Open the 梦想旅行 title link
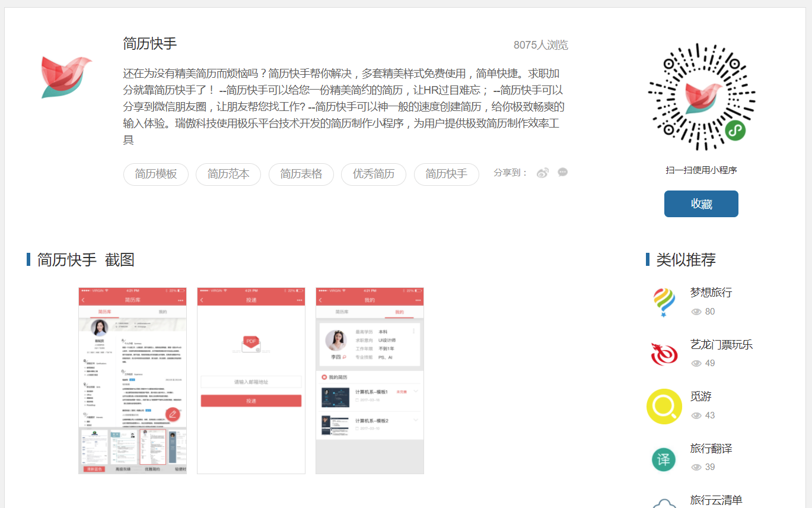The width and height of the screenshot is (812, 508). pos(711,293)
